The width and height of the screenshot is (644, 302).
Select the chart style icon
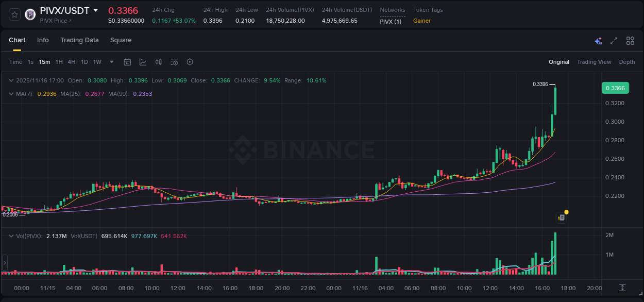pyautogui.click(x=142, y=62)
